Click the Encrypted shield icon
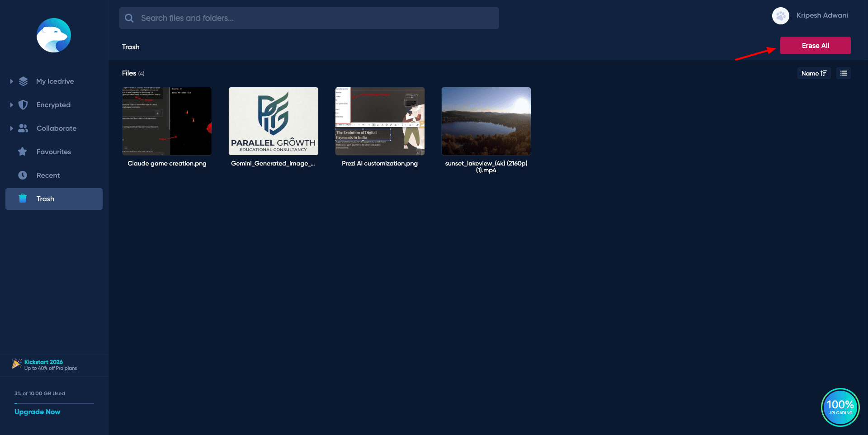This screenshot has width=868, height=435. (23, 105)
